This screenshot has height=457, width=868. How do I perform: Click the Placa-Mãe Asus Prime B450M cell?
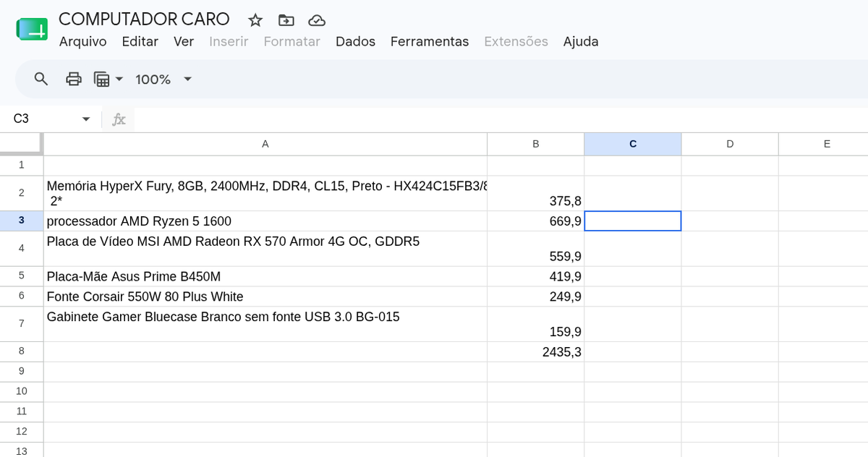[x=265, y=276]
